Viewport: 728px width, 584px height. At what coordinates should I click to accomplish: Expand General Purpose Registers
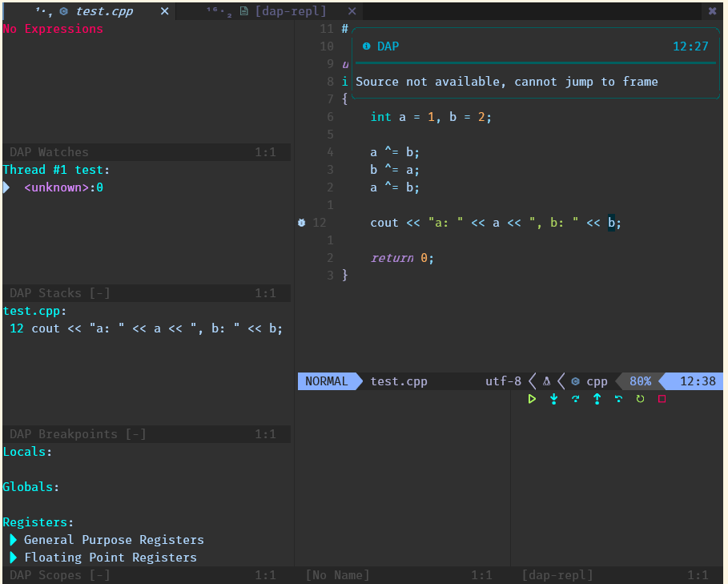click(11, 539)
